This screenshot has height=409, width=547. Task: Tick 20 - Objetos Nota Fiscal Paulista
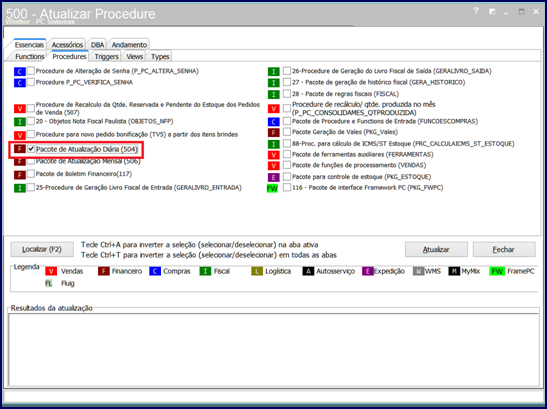coord(31,121)
